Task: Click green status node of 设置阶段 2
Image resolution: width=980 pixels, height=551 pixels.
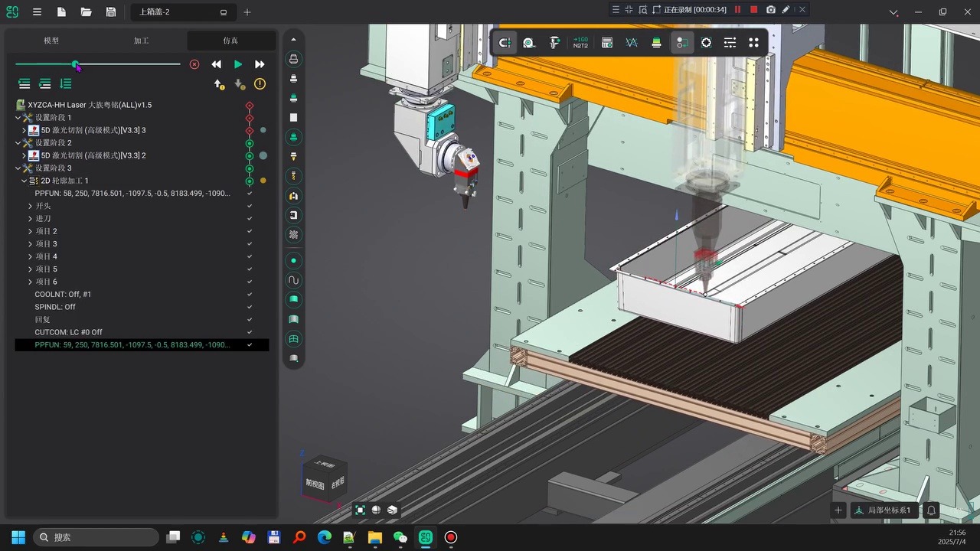Action: click(x=249, y=143)
